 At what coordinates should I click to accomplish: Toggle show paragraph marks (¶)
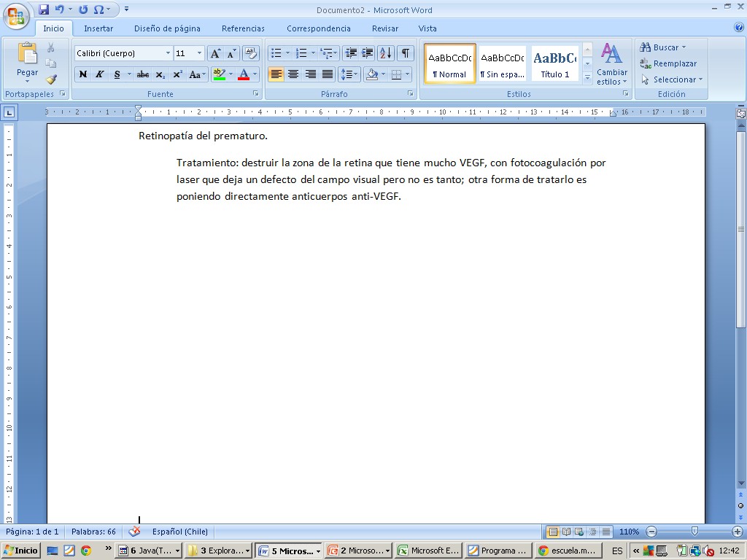[x=405, y=53]
